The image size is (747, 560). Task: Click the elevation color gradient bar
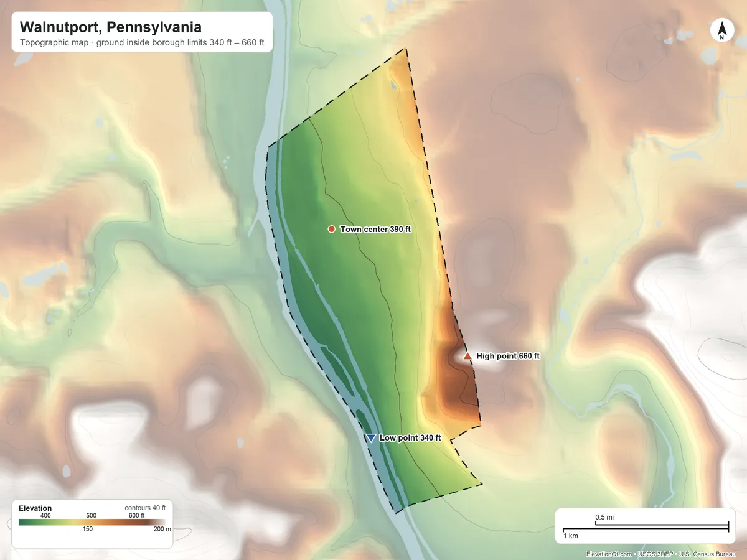click(92, 522)
